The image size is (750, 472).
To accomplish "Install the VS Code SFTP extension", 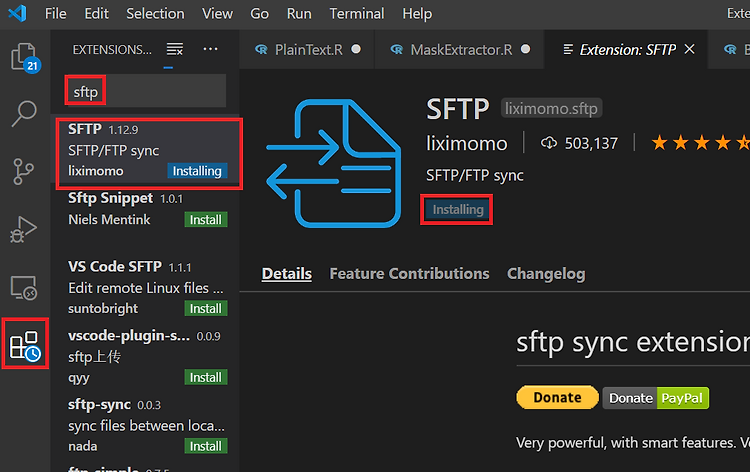I will click(x=206, y=308).
